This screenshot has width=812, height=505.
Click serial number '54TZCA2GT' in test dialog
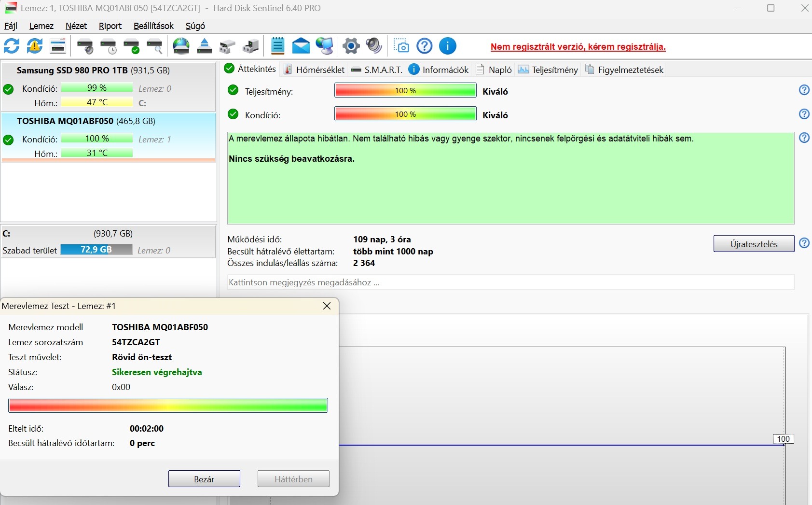point(136,342)
